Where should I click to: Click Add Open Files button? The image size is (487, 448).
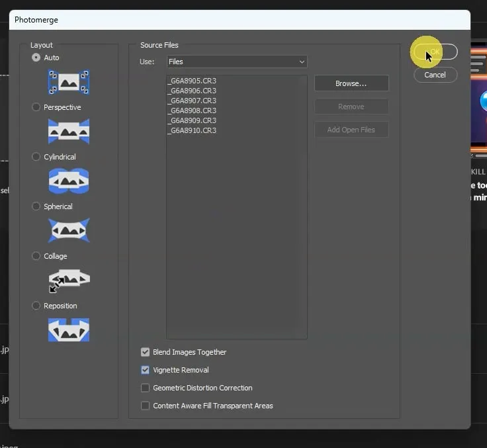tap(351, 130)
